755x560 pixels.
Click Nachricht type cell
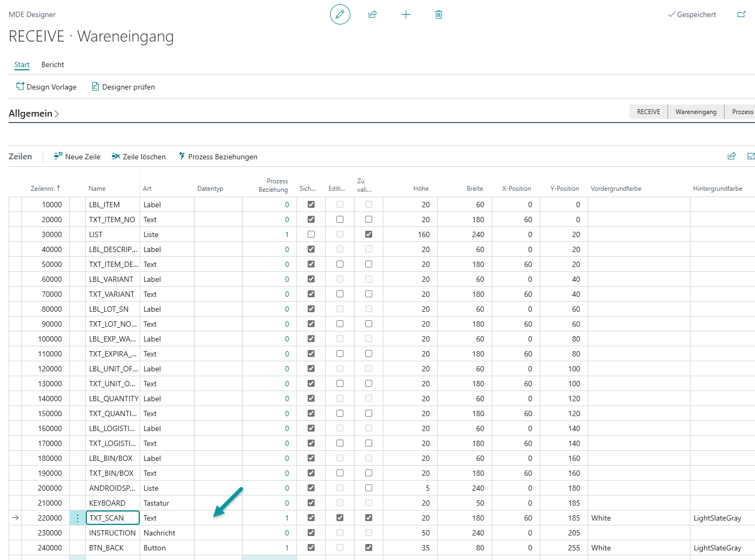(x=159, y=533)
